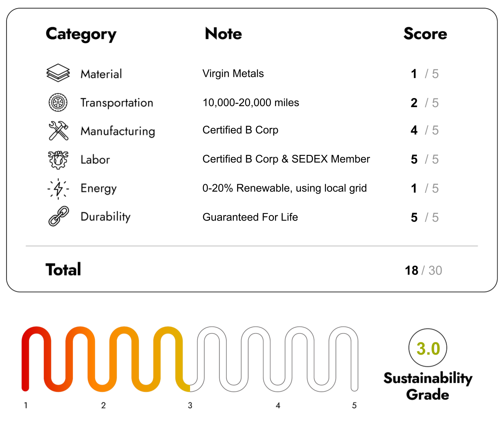
Task: Click the Sustainability Grade label
Action: tap(428, 386)
